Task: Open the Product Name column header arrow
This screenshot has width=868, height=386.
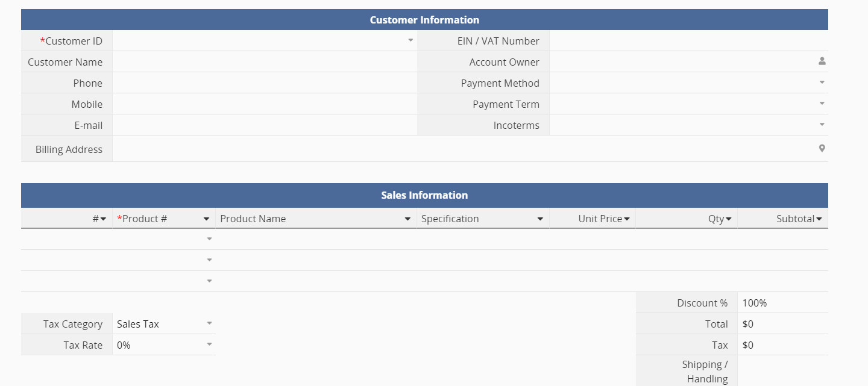Action: pyautogui.click(x=407, y=219)
